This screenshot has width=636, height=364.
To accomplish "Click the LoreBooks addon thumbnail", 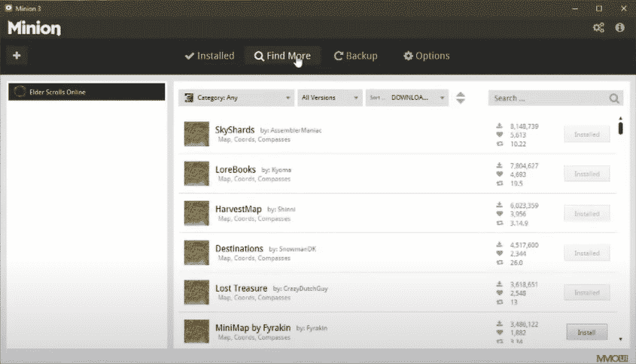I will tap(196, 174).
